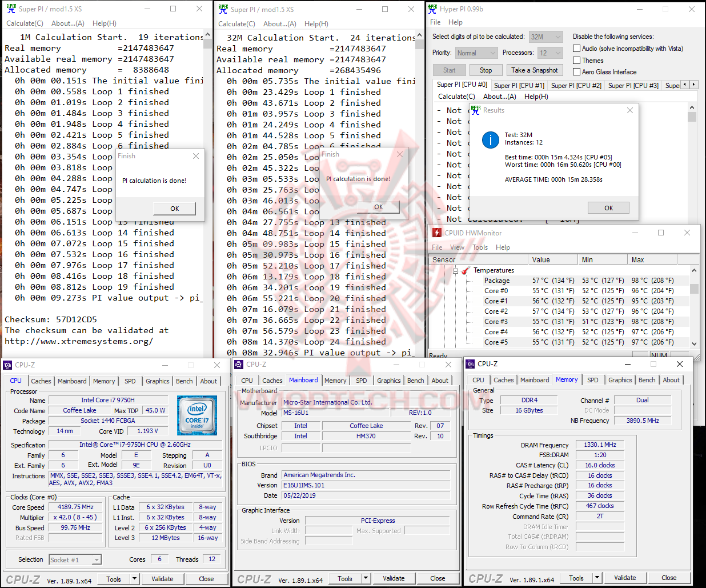The image size is (706, 588).
Task: Open About tab in middle CPU-Z
Action: point(440,381)
